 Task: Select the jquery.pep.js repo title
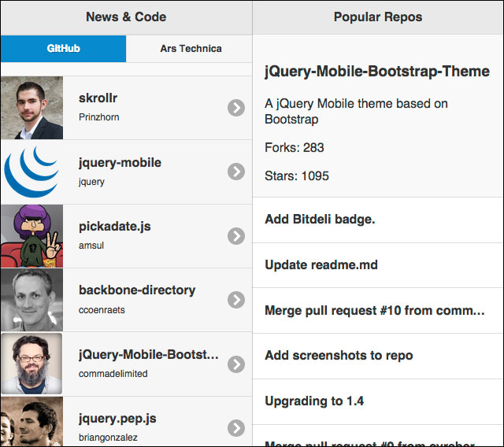[117, 419]
